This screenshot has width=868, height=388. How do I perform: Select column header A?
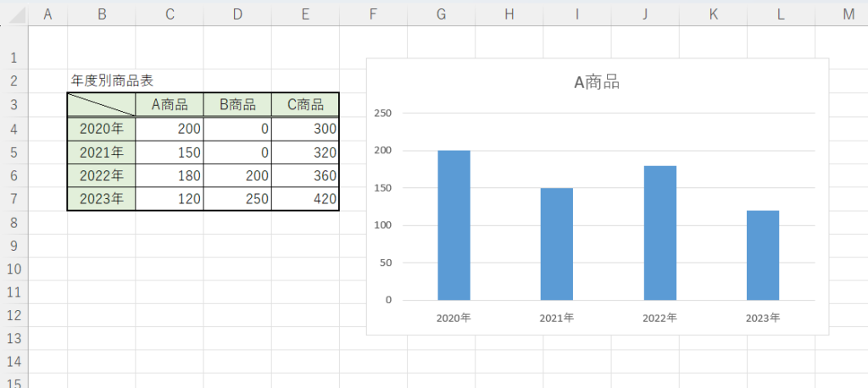[x=47, y=14]
